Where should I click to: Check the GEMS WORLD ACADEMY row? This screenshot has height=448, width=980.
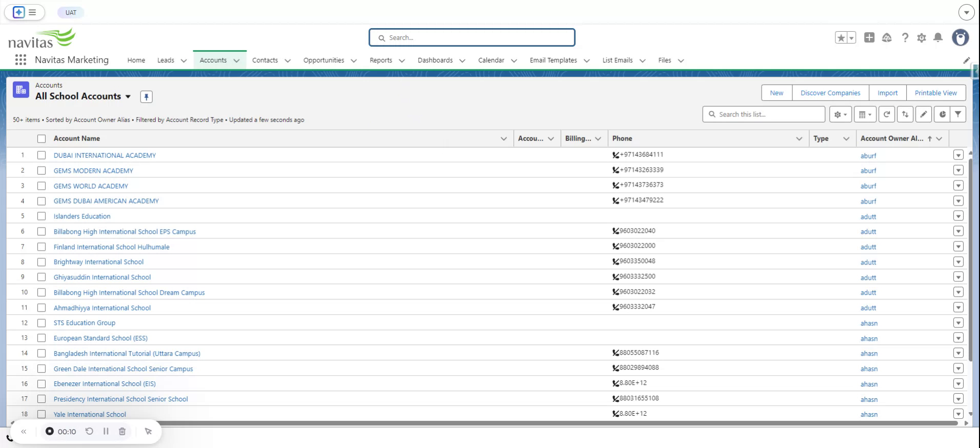[x=42, y=186]
